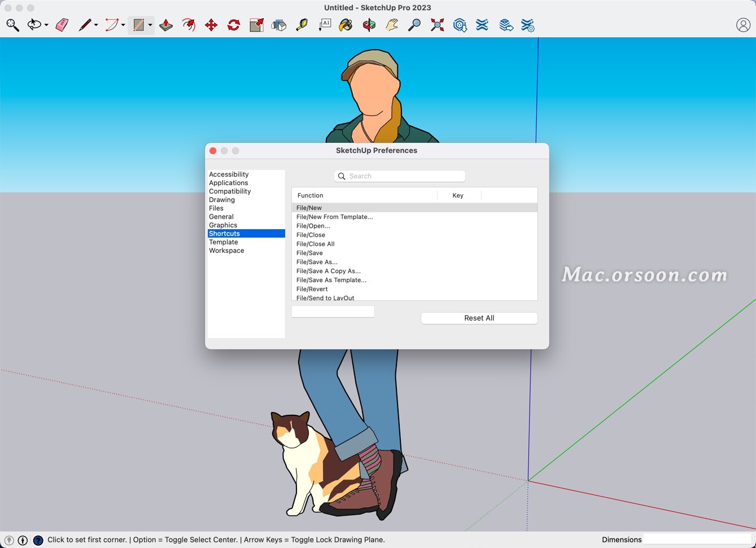Expand the pencil Line tool dropdown arrow
756x548 pixels.
pos(96,25)
